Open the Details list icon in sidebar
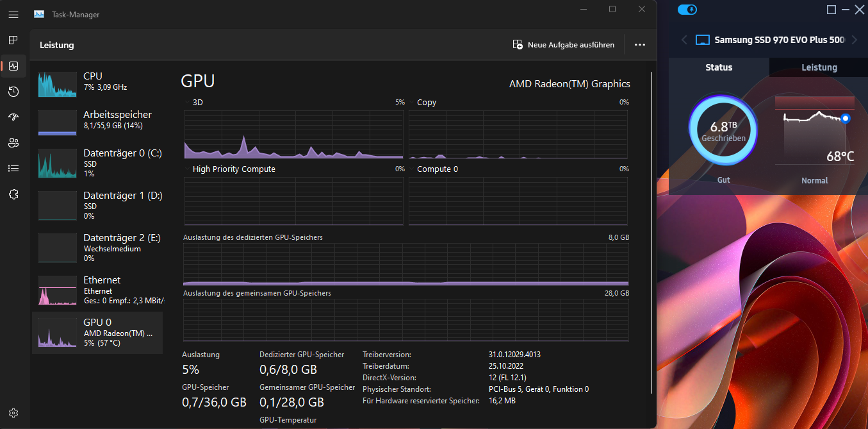This screenshot has height=429, width=868. point(13,169)
